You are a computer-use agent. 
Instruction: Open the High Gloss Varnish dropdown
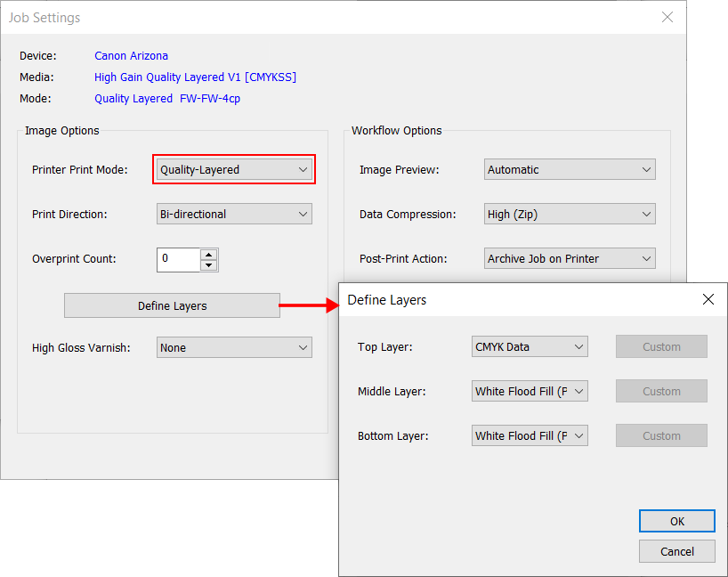pyautogui.click(x=234, y=347)
